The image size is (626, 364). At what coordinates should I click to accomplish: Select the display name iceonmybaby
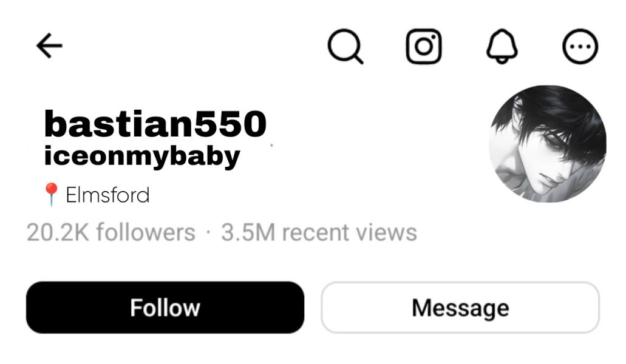click(142, 157)
